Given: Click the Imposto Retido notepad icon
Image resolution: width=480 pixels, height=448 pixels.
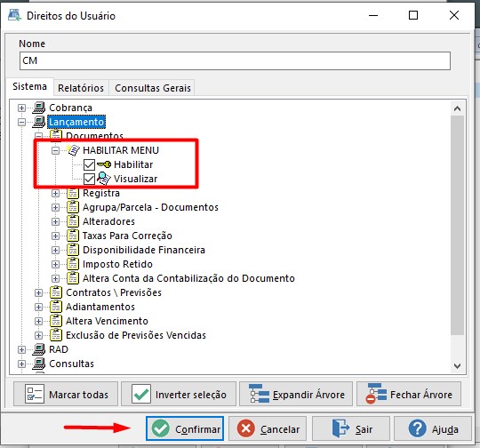Looking at the screenshot, I should click(73, 264).
